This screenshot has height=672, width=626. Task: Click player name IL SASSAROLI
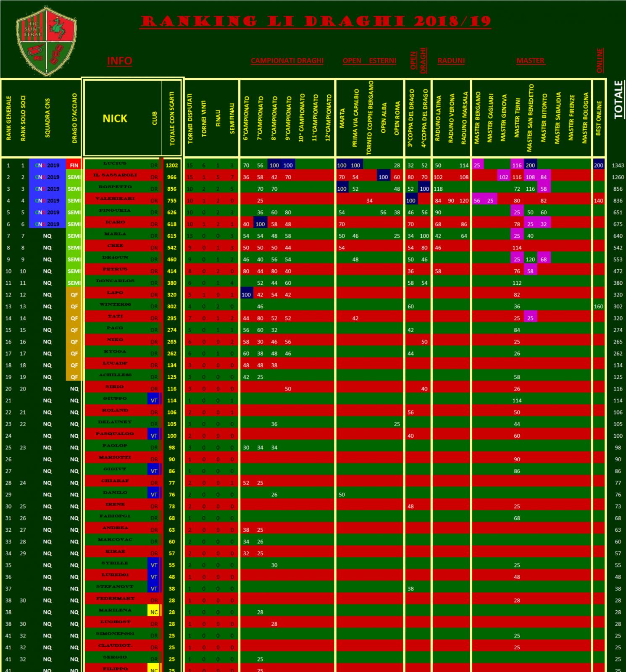115,175
